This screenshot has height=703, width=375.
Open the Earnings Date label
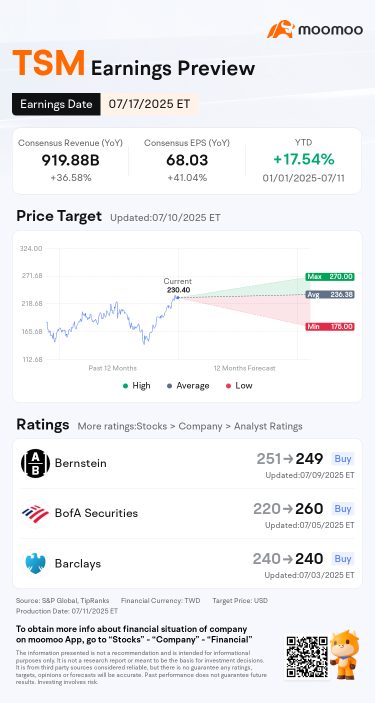point(56,104)
